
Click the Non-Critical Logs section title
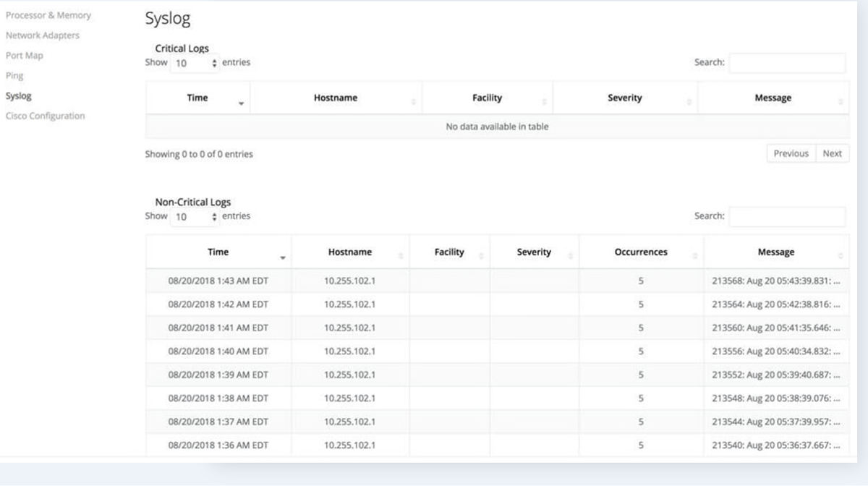[x=193, y=202]
